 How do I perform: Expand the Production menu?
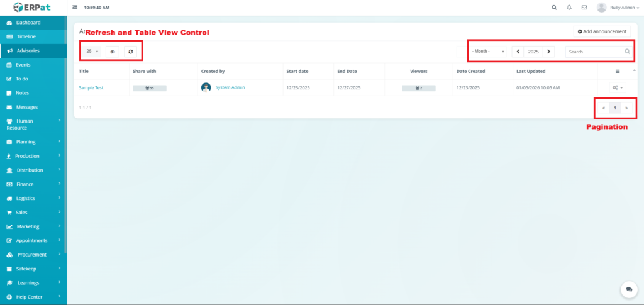pyautogui.click(x=33, y=156)
